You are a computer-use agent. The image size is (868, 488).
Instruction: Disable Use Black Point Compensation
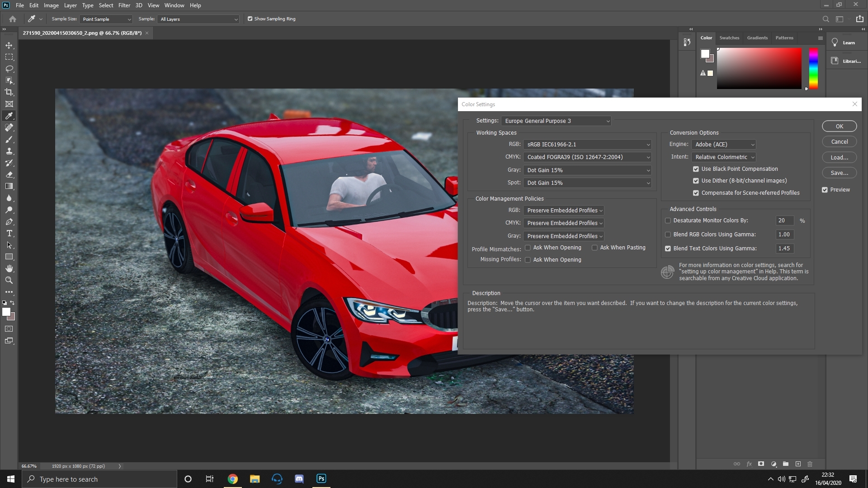pyautogui.click(x=696, y=169)
